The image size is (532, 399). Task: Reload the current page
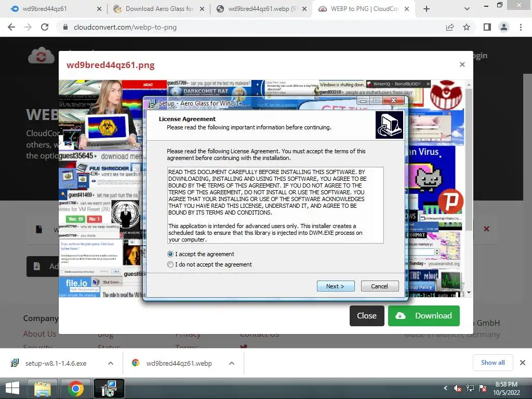[x=45, y=27]
